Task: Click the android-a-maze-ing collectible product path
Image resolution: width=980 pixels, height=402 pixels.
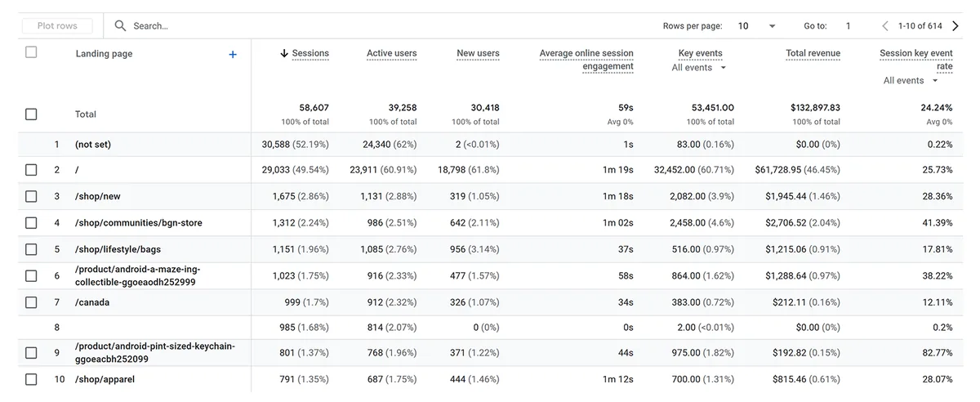Action: [x=137, y=276]
